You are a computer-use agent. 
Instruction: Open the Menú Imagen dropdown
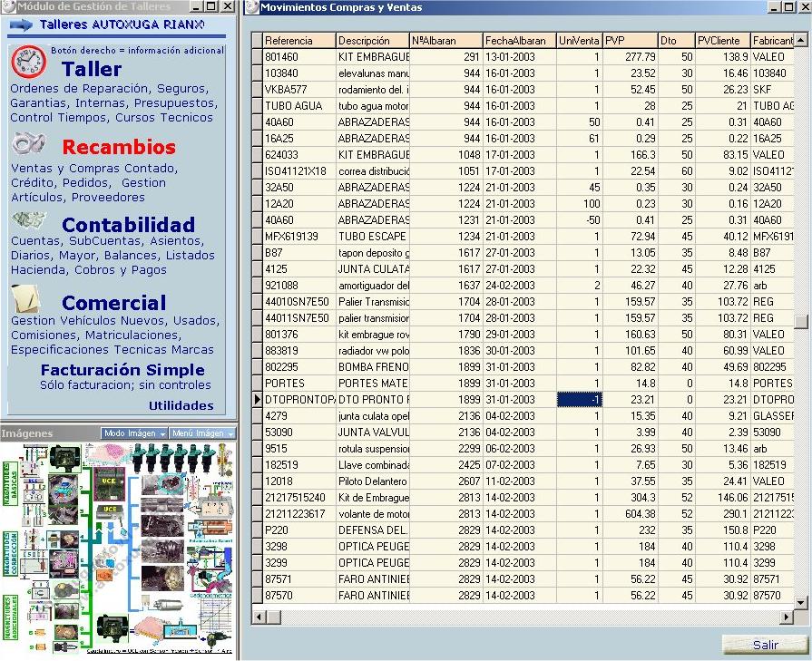tap(202, 433)
